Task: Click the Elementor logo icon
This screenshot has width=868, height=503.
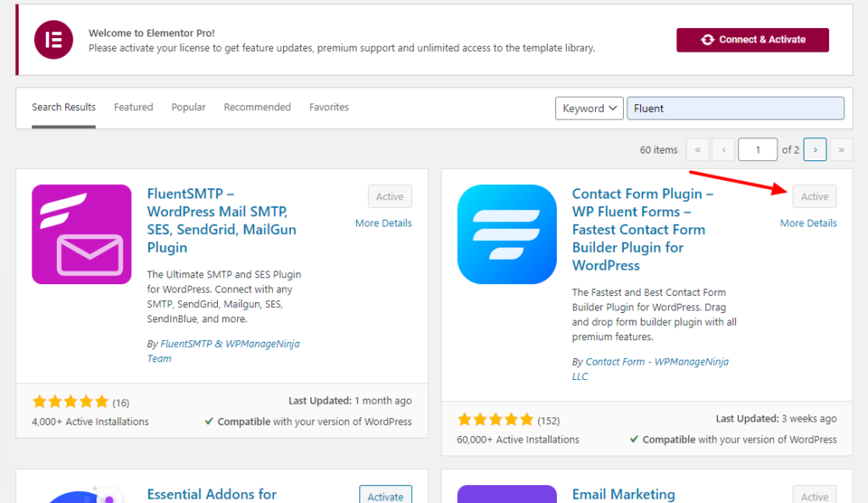Action: click(x=53, y=40)
